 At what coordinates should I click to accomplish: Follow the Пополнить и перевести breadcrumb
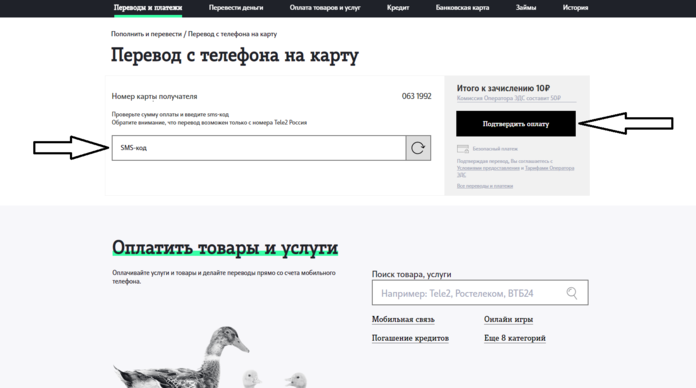146,34
